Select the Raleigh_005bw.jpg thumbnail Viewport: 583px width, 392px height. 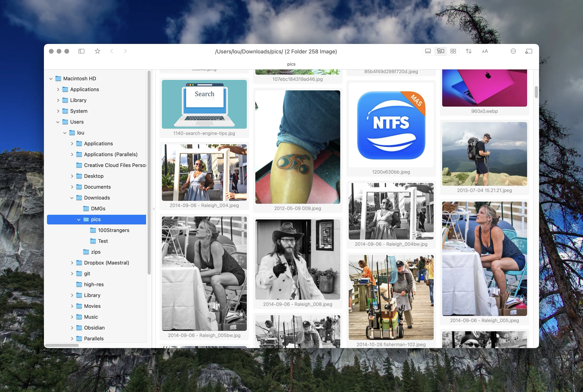[204, 274]
